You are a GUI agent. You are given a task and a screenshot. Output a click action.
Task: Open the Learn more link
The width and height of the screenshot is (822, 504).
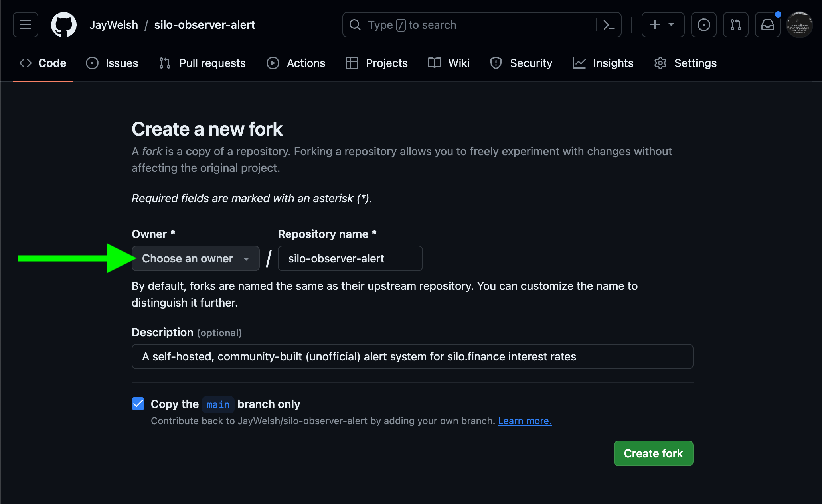525,421
